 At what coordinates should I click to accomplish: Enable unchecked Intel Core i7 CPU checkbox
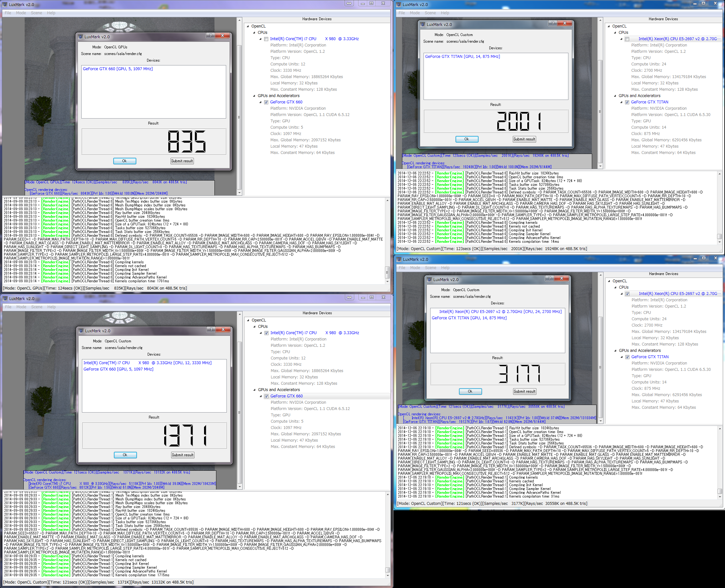tap(266, 39)
